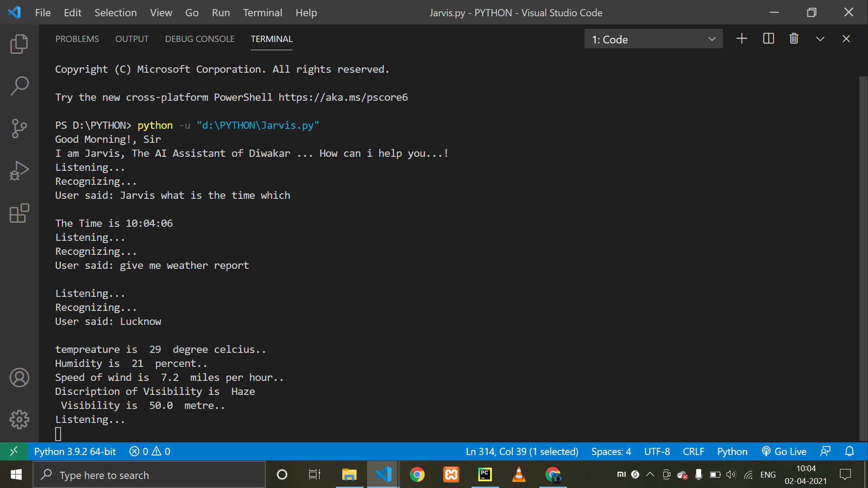
Task: Open the Accounts menu icon
Action: 19,378
